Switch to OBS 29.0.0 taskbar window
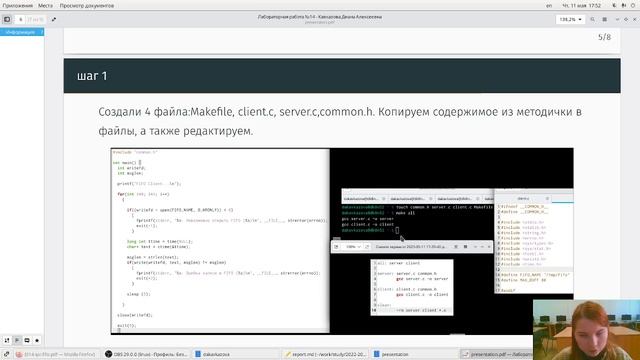Image resolution: width=640 pixels, height=360 pixels. coord(146,354)
